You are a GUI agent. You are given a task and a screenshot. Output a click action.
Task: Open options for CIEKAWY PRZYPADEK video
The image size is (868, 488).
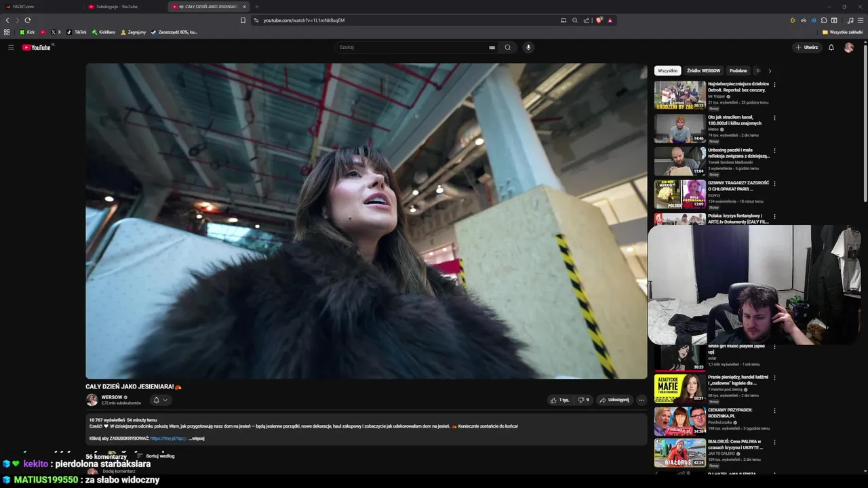(774, 411)
